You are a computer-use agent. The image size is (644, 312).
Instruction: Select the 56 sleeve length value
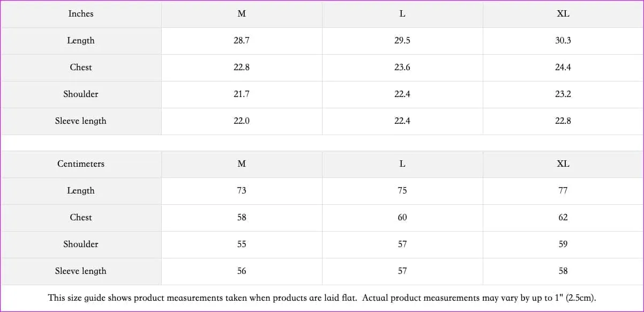point(242,271)
